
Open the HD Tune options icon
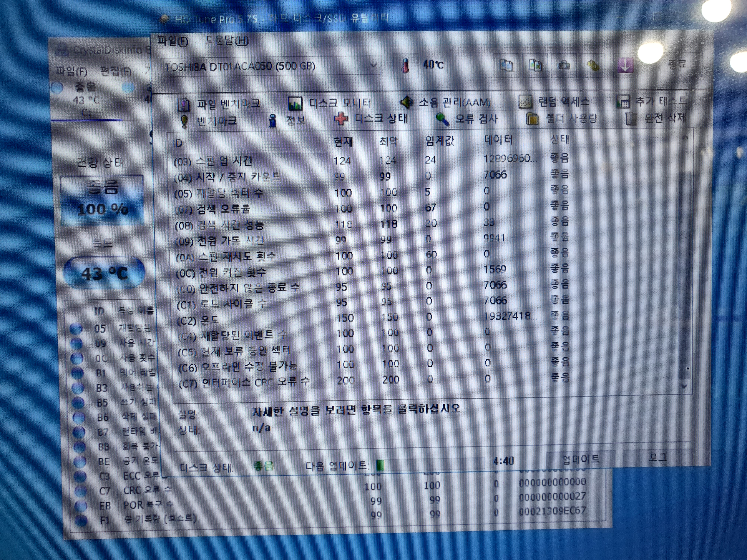593,65
